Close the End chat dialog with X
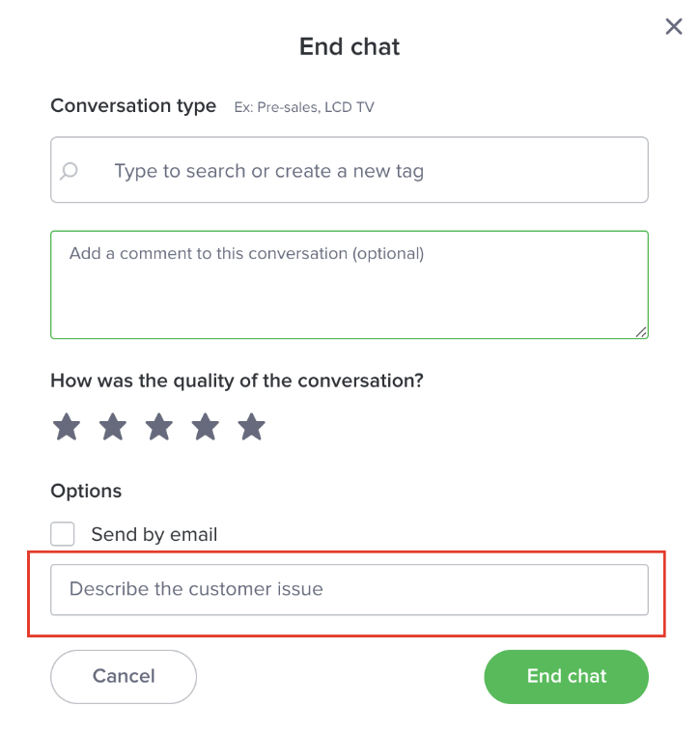This screenshot has height=734, width=700. click(x=673, y=27)
